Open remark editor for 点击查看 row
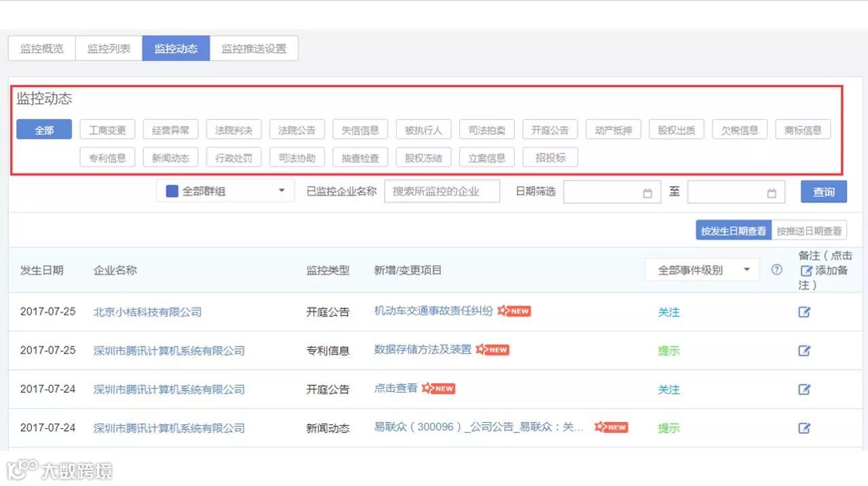 click(x=804, y=389)
